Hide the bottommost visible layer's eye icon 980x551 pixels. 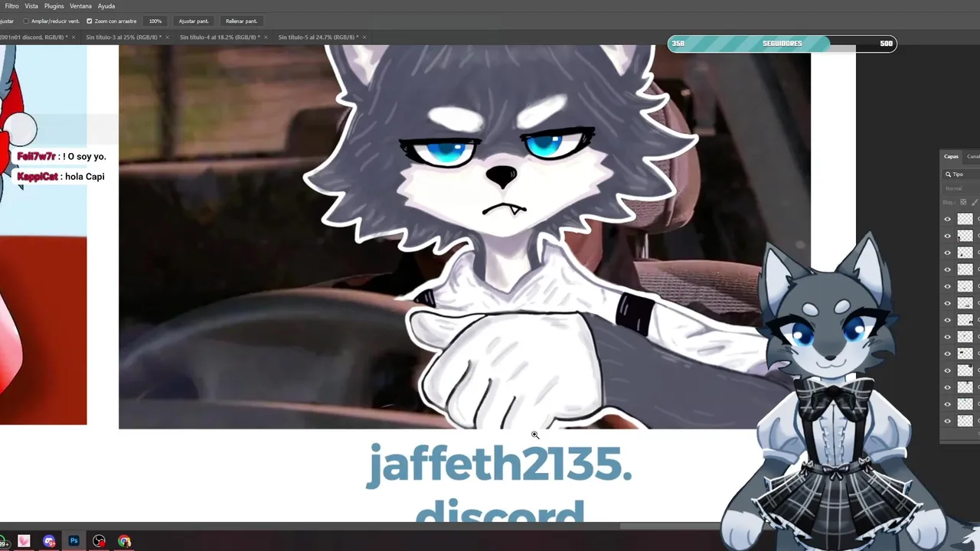tap(947, 421)
